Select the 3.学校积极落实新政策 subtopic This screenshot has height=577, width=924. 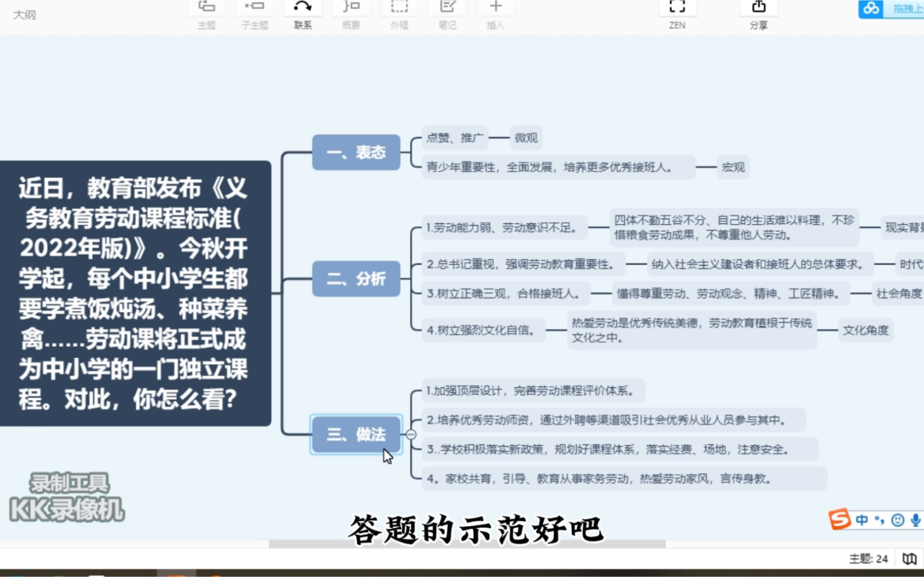tap(619, 449)
